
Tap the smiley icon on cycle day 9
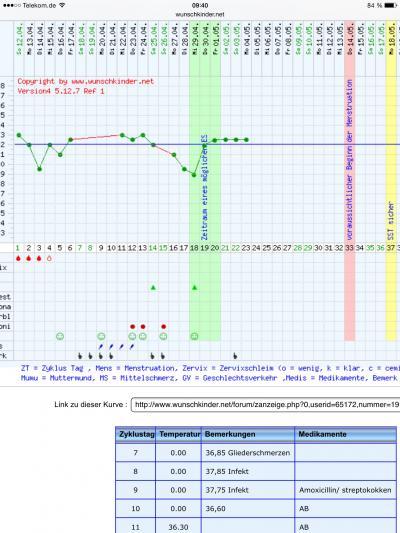101,336
